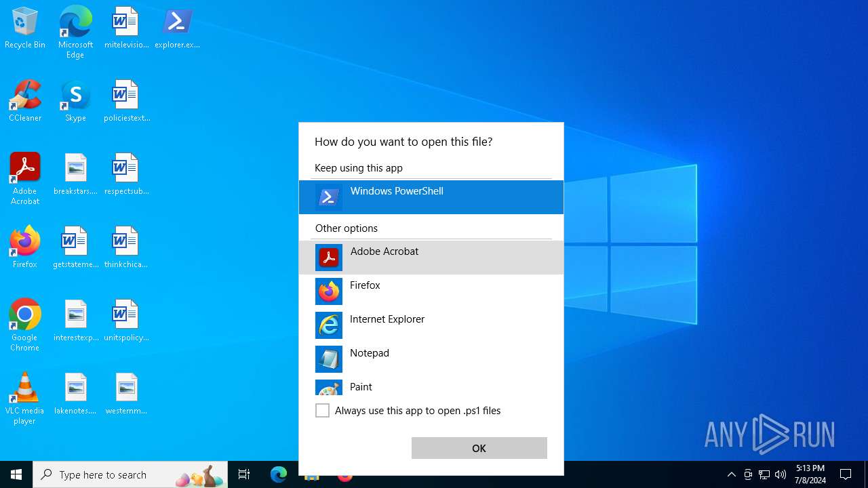
Task: Open the taskbar clock and date
Action: click(x=811, y=474)
